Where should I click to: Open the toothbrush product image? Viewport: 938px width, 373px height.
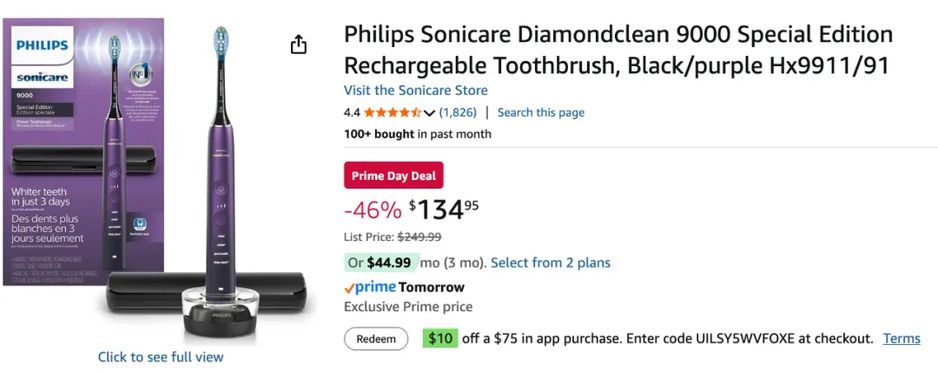(222, 179)
